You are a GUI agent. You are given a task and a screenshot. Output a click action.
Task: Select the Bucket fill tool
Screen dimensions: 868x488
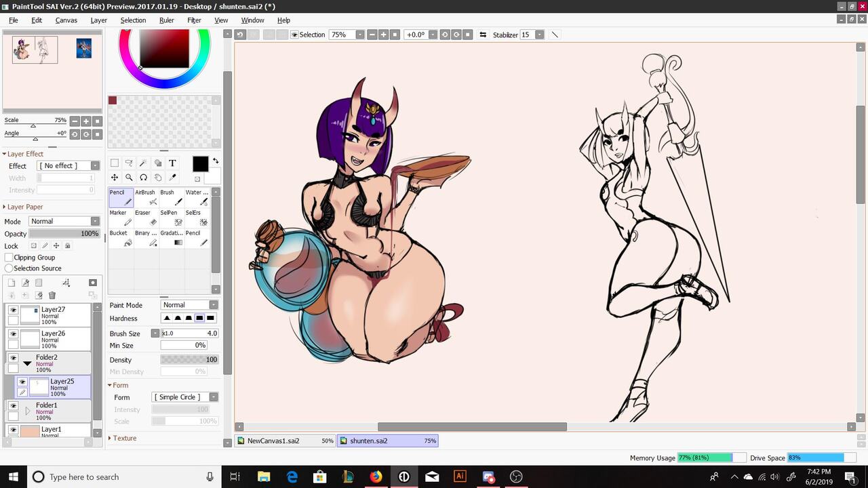pos(121,238)
